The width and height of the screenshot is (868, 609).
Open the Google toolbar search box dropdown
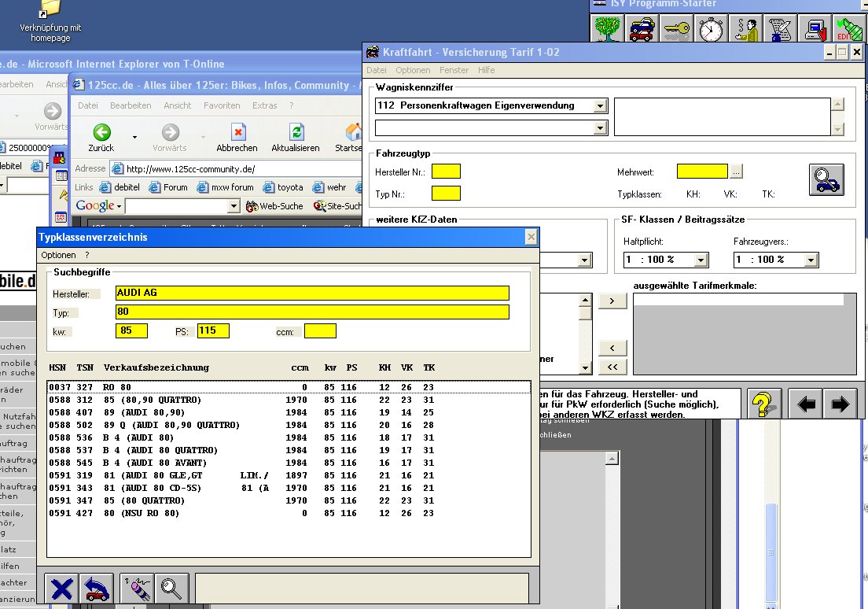tap(234, 207)
